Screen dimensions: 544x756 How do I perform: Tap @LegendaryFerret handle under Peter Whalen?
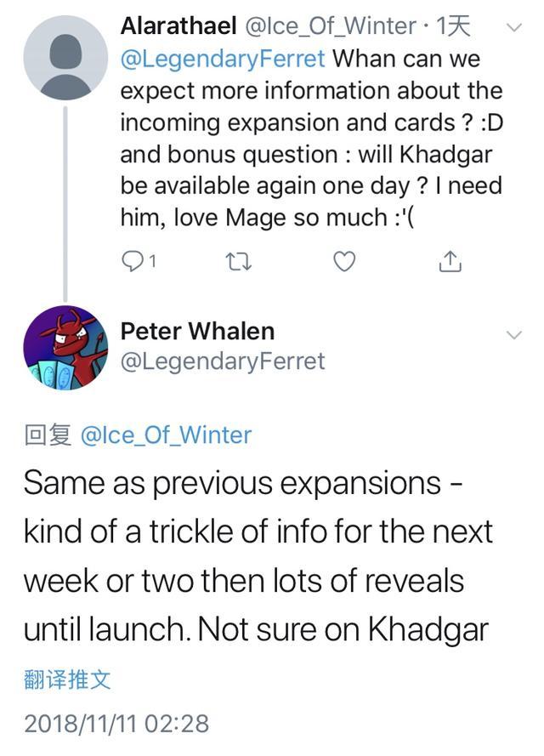point(223,361)
